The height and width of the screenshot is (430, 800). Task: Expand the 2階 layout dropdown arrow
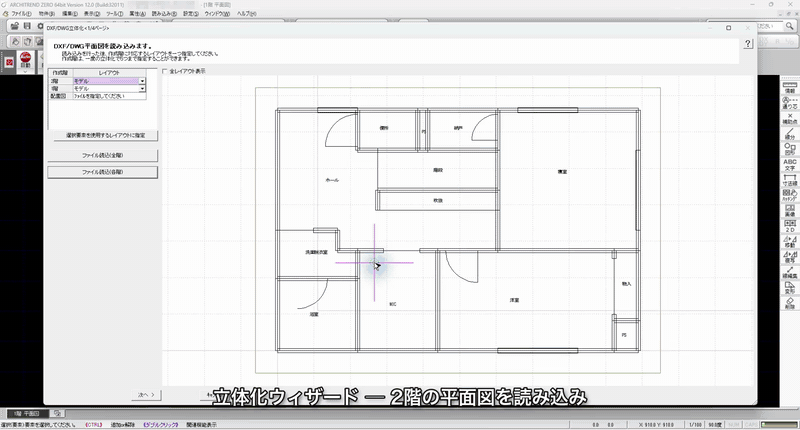pyautogui.click(x=142, y=81)
